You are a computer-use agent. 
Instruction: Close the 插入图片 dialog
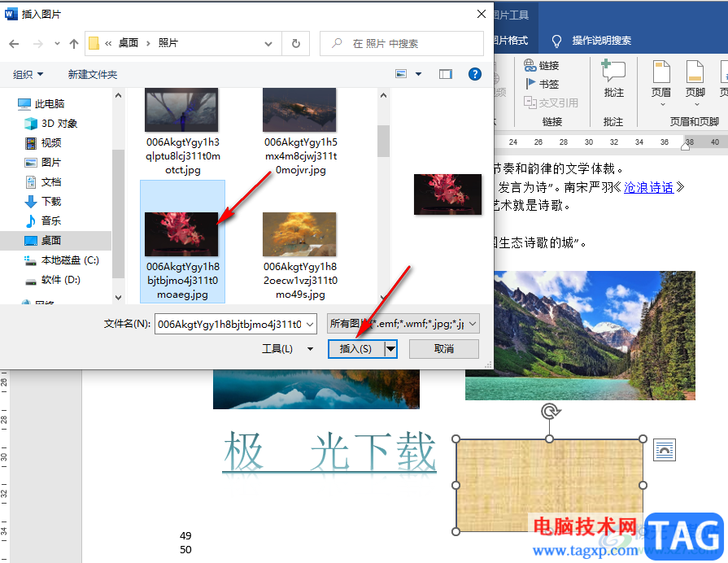tap(482, 14)
